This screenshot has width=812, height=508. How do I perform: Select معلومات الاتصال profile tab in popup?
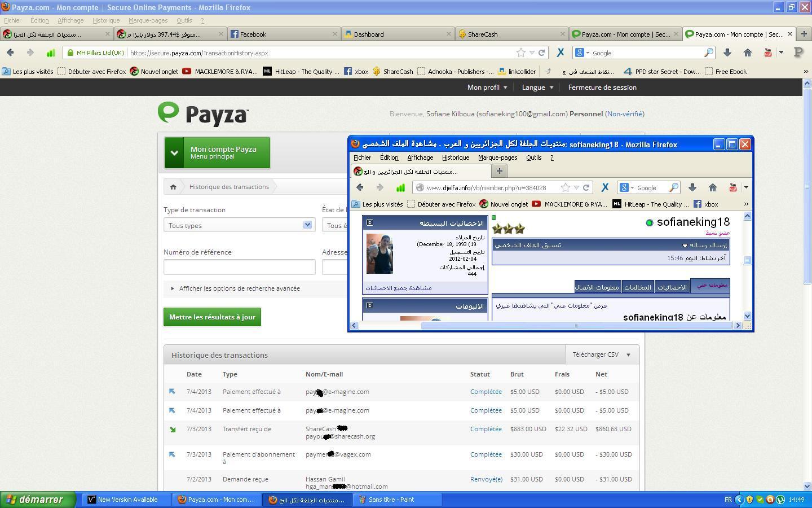point(597,287)
